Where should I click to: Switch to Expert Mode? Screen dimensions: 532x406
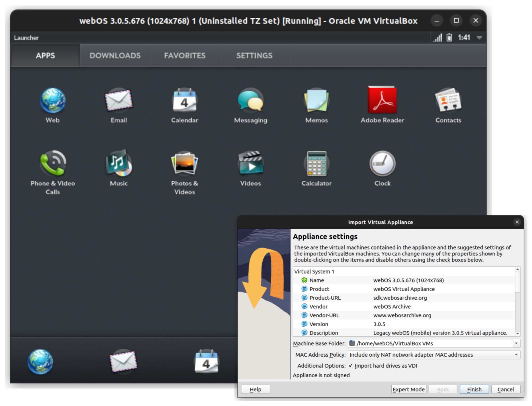tap(409, 389)
